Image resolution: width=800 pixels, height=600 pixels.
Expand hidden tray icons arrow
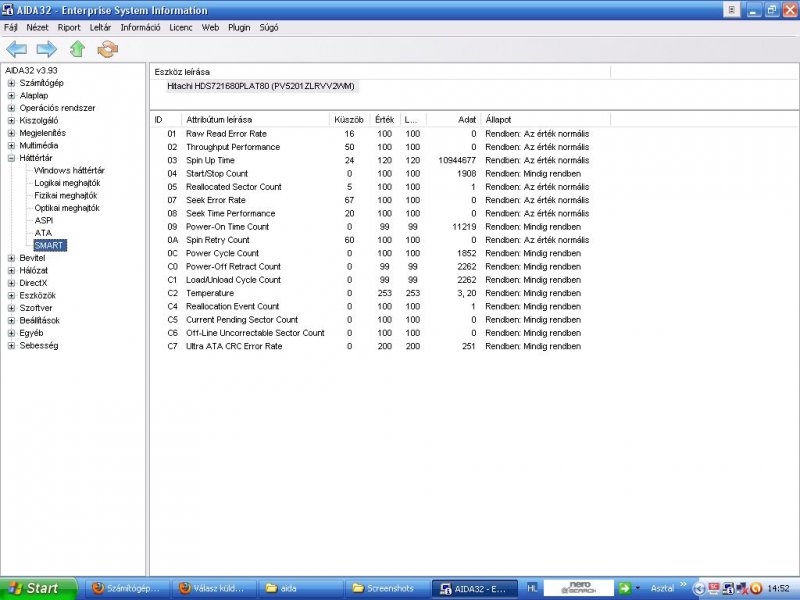coord(698,589)
